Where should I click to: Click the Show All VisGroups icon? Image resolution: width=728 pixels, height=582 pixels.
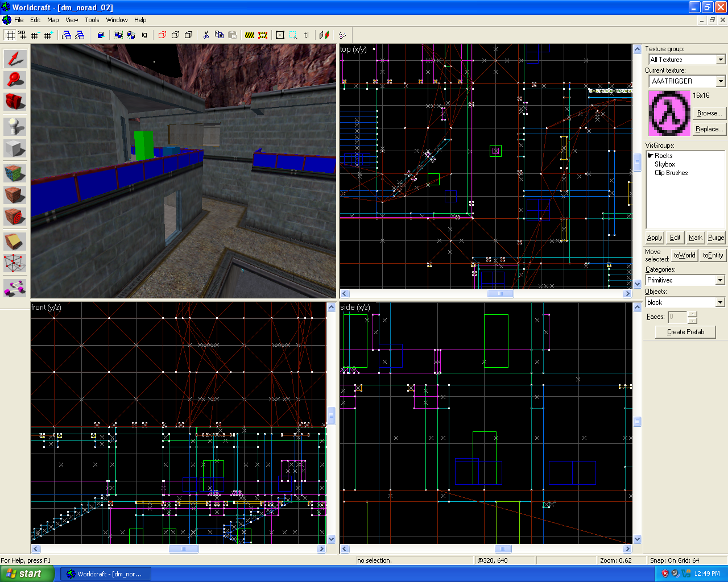click(188, 35)
